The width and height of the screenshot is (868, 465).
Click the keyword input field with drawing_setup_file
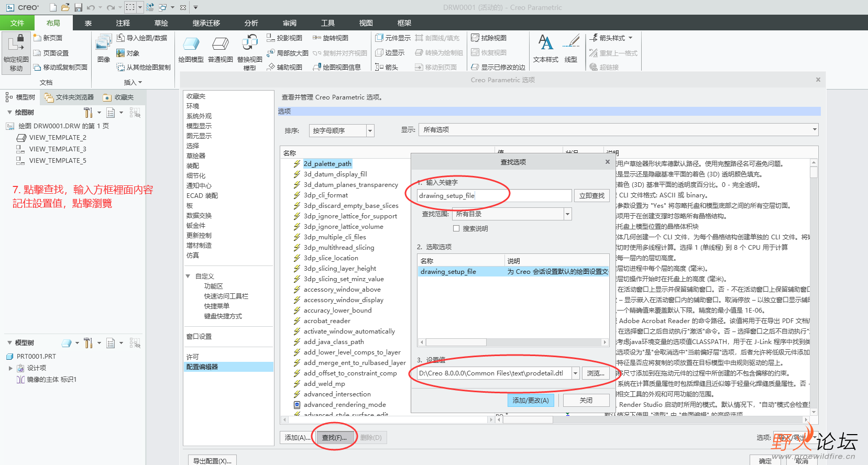494,195
